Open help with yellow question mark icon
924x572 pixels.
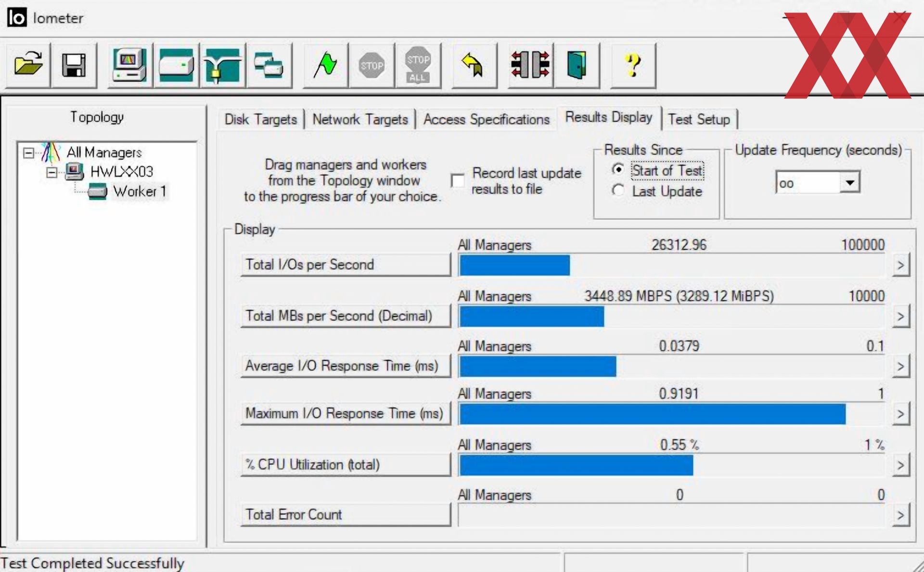(x=633, y=65)
